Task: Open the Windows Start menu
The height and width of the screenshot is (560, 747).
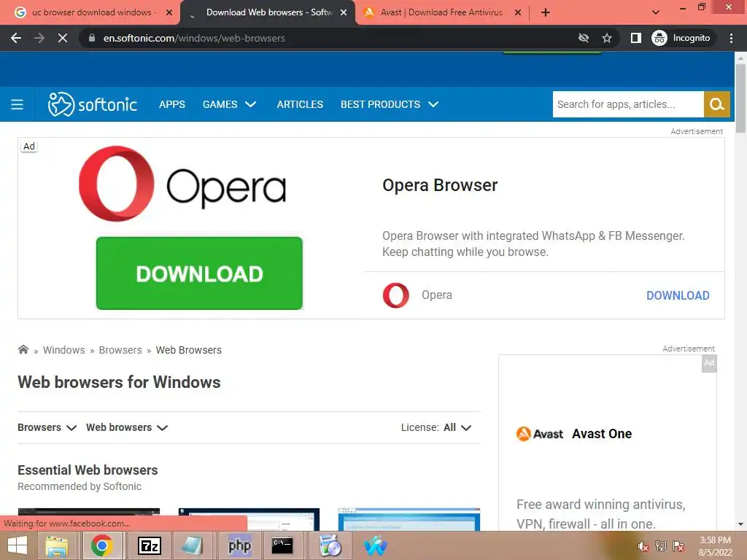Action: [18, 545]
